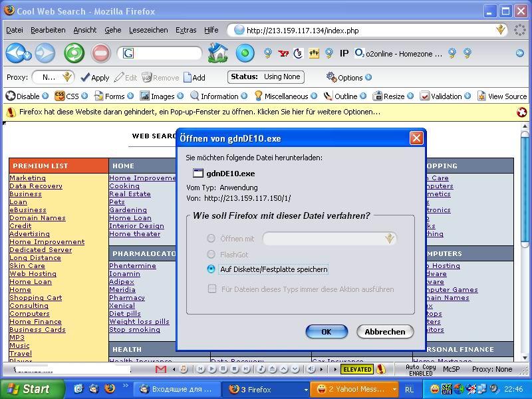Follow the Weight loss pills link
Screen dimensions: 532x399
pyautogui.click(x=139, y=321)
